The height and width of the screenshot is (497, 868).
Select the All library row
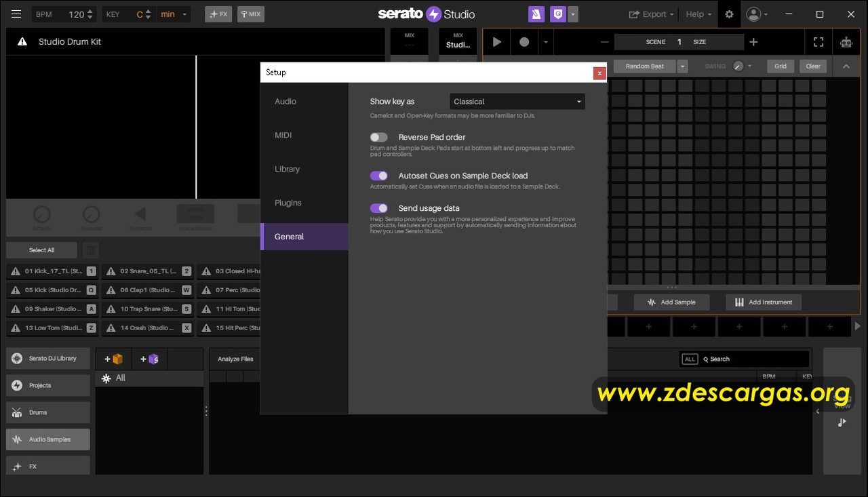click(x=149, y=378)
